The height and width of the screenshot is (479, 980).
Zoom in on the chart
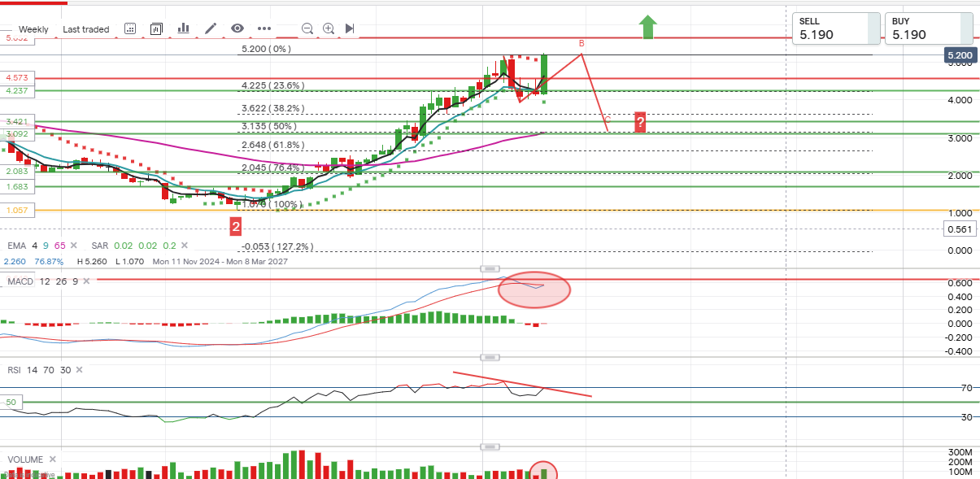coord(329,28)
